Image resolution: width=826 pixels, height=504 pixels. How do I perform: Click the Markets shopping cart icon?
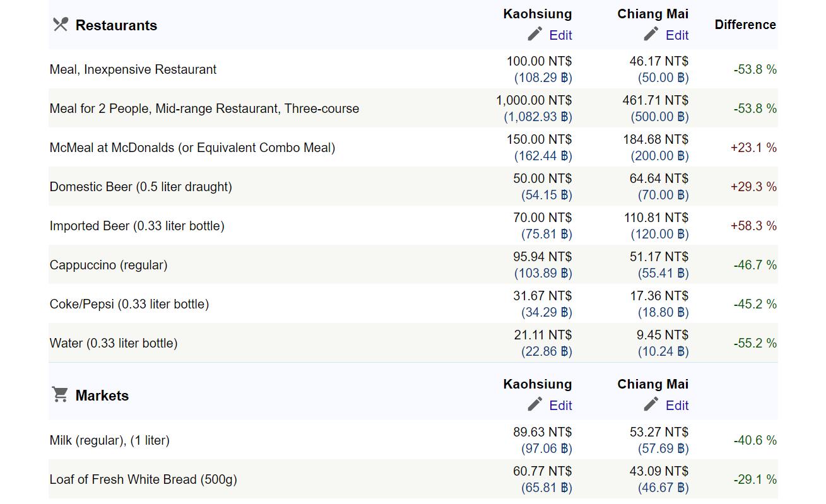(x=60, y=395)
